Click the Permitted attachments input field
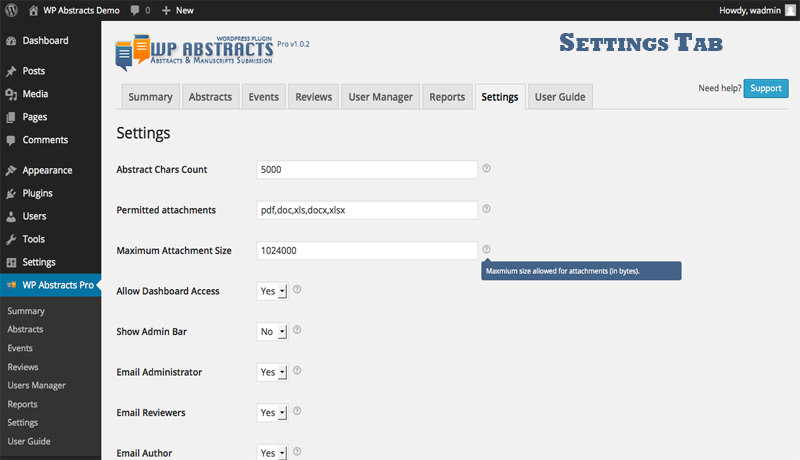The width and height of the screenshot is (800, 460). [x=367, y=210]
